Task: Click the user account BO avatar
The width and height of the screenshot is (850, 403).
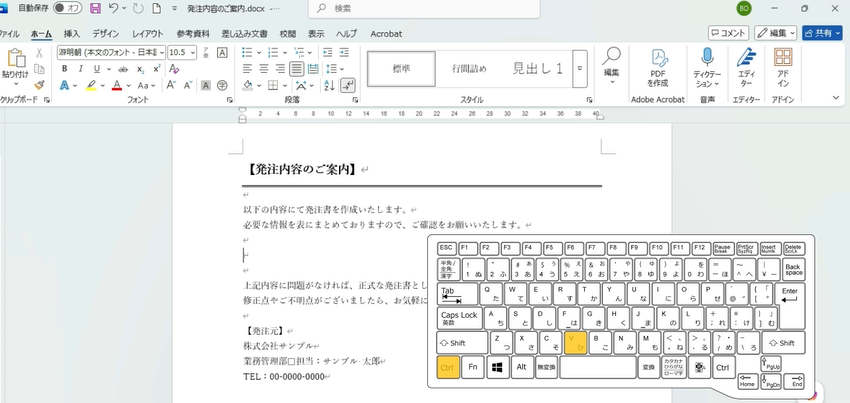Action: (744, 8)
